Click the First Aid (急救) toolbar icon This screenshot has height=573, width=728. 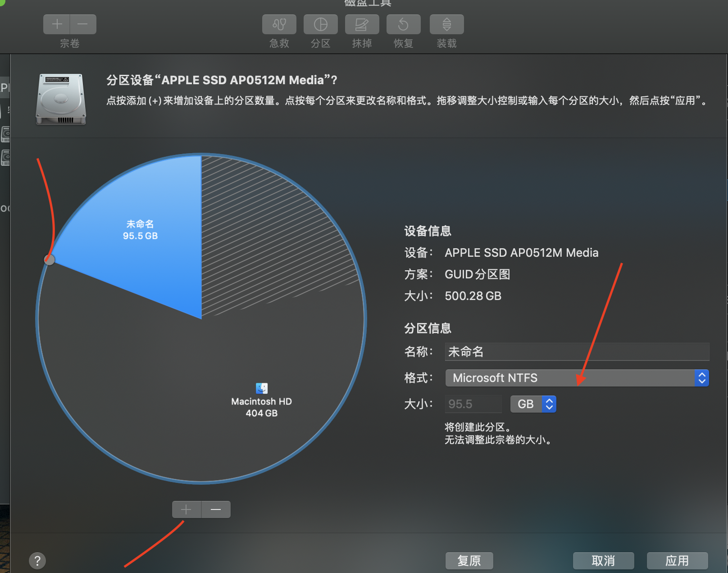coord(279,24)
